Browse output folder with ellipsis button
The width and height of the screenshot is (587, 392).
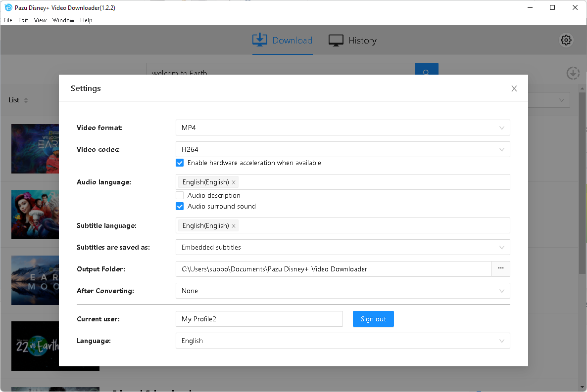click(500, 268)
